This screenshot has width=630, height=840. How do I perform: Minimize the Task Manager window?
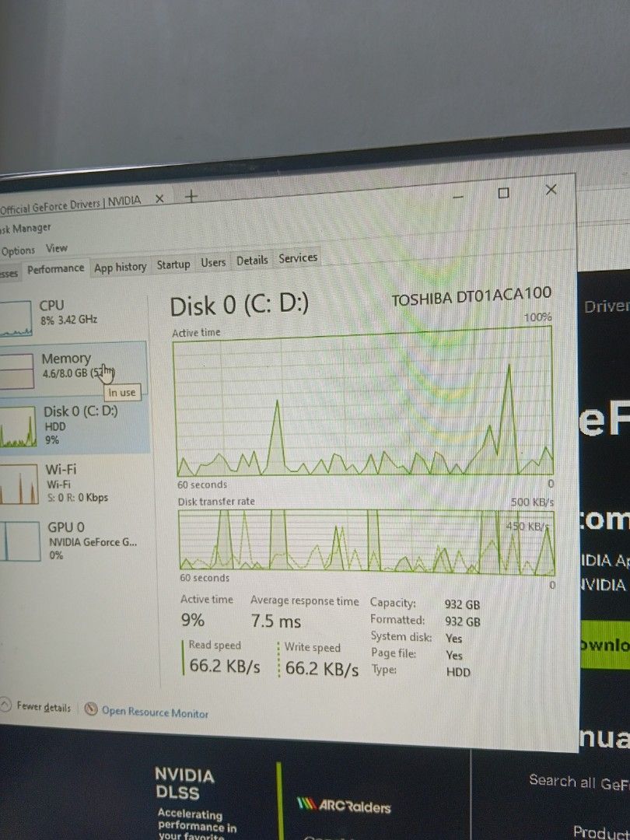[458, 197]
